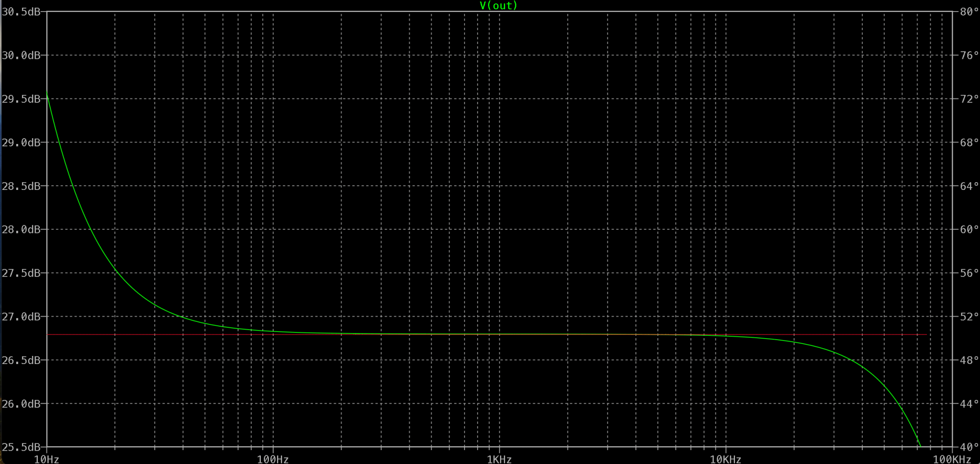Image resolution: width=980 pixels, height=464 pixels.
Task: Click the 48° phase axis label
Action: click(969, 360)
